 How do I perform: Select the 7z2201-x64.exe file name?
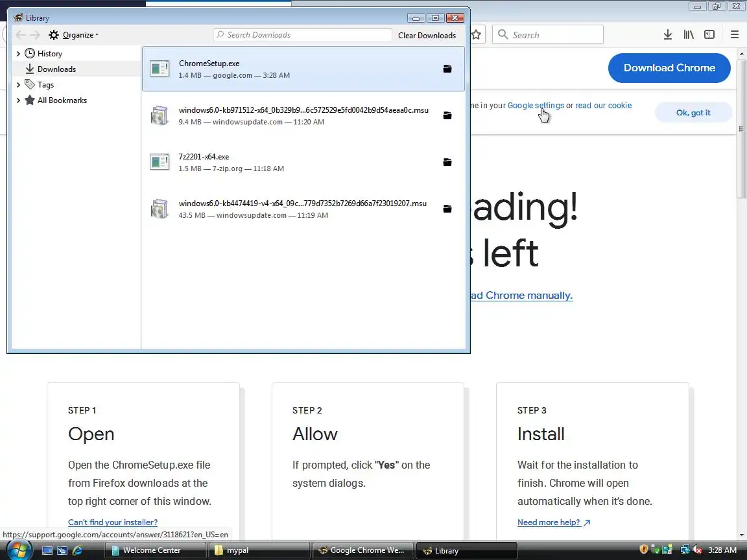204,157
